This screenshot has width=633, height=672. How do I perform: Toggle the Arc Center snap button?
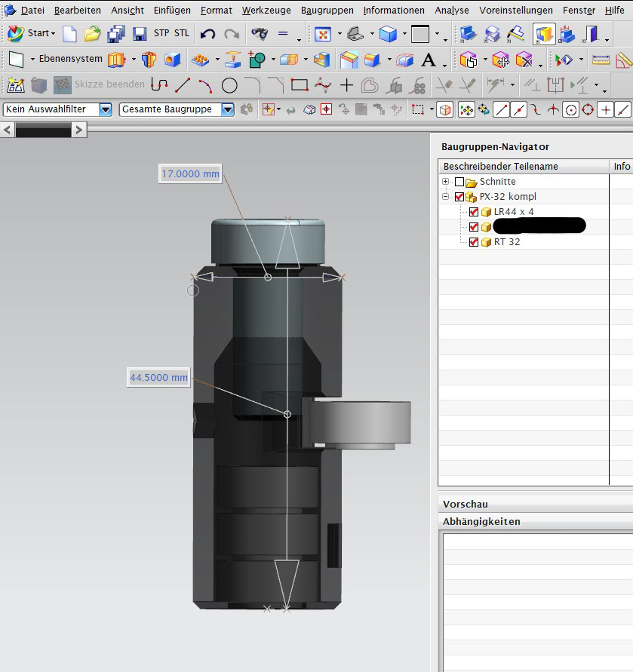[x=570, y=110]
